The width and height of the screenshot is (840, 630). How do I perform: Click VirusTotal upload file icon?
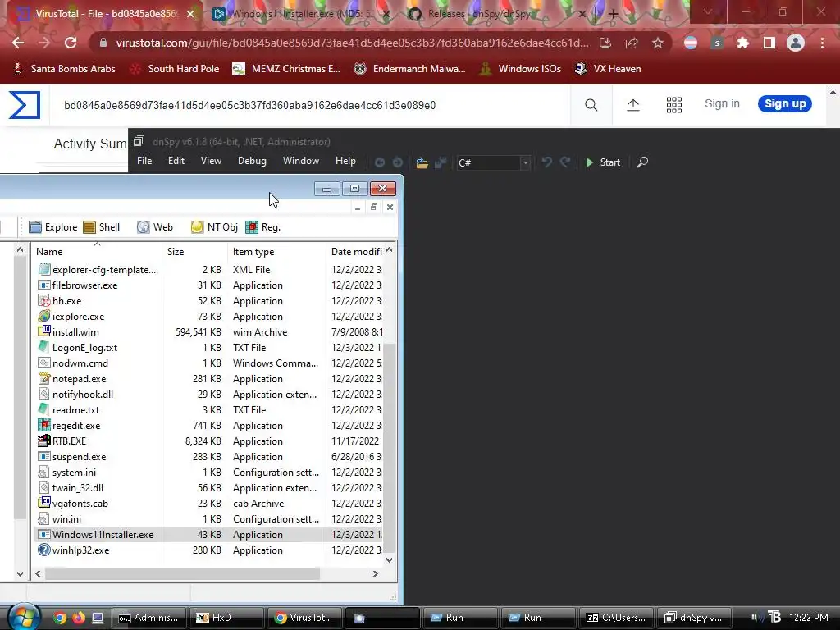[x=632, y=105]
